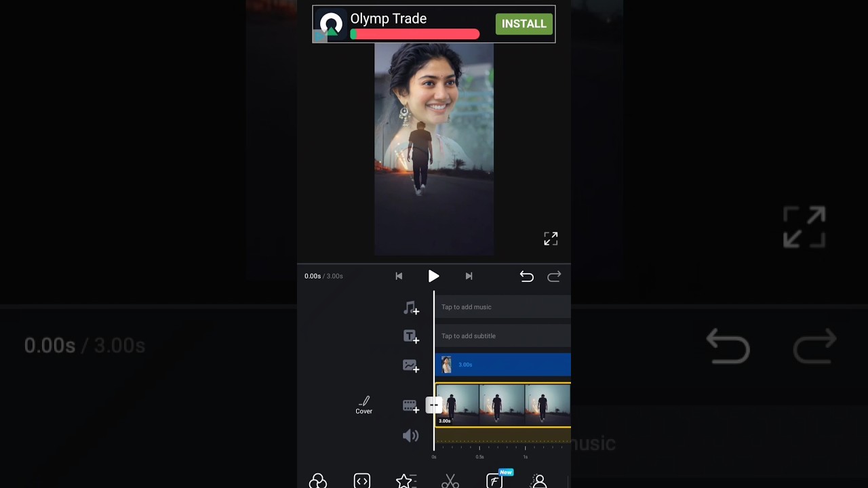Viewport: 868px width, 488px height.
Task: Tap to add subtitle track
Action: click(502, 336)
